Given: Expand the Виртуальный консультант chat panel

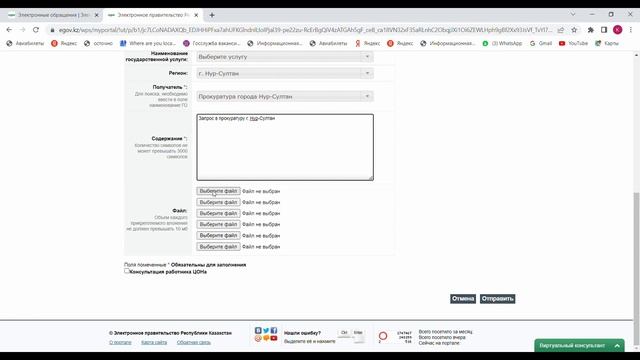Looking at the screenshot, I should [579, 345].
